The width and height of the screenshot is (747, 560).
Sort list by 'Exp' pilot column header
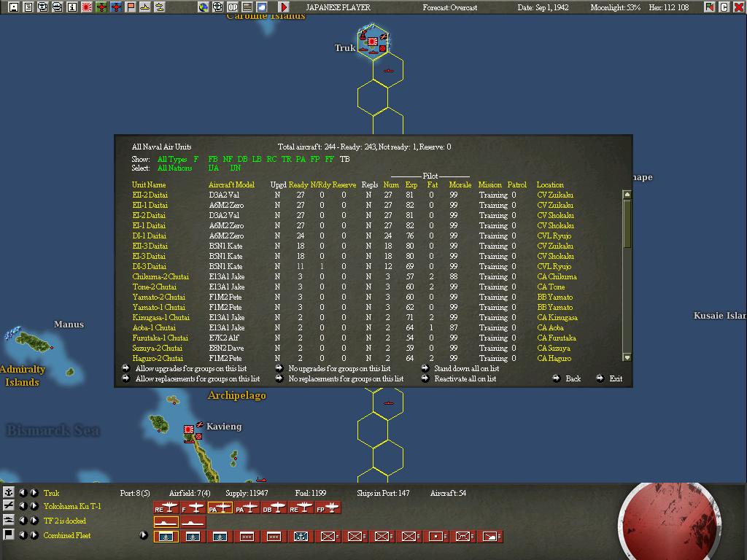[x=411, y=184]
